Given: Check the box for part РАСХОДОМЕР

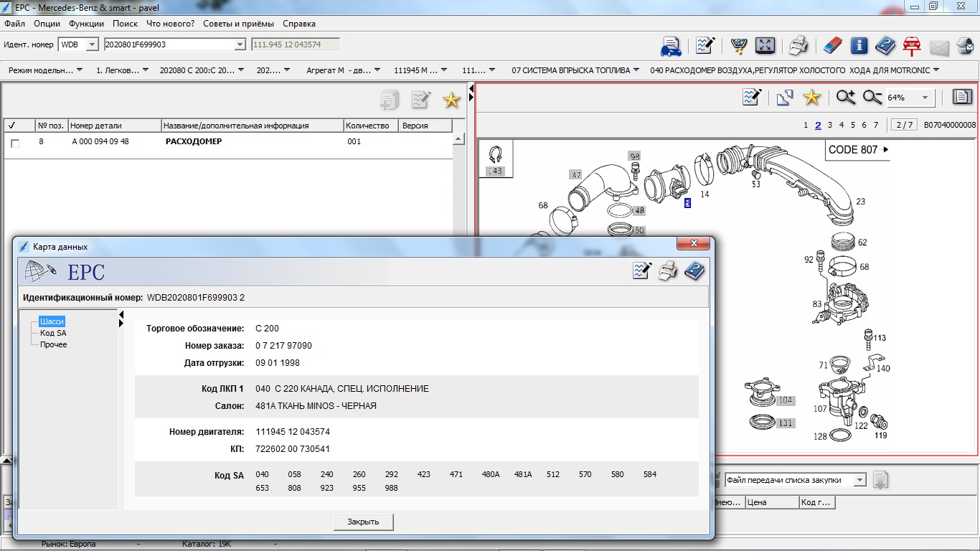Looking at the screenshot, I should point(15,143).
